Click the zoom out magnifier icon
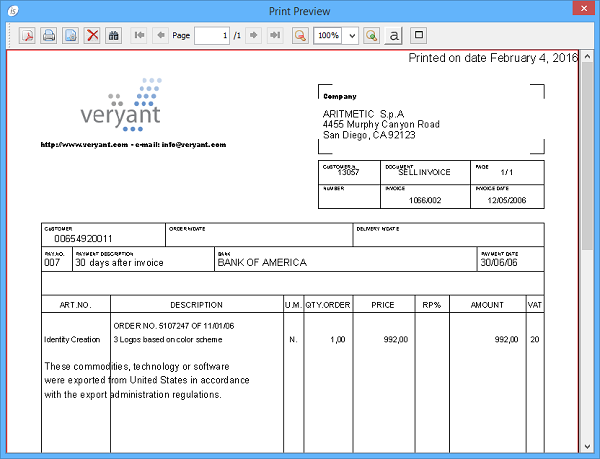The height and width of the screenshot is (459, 600). point(299,35)
